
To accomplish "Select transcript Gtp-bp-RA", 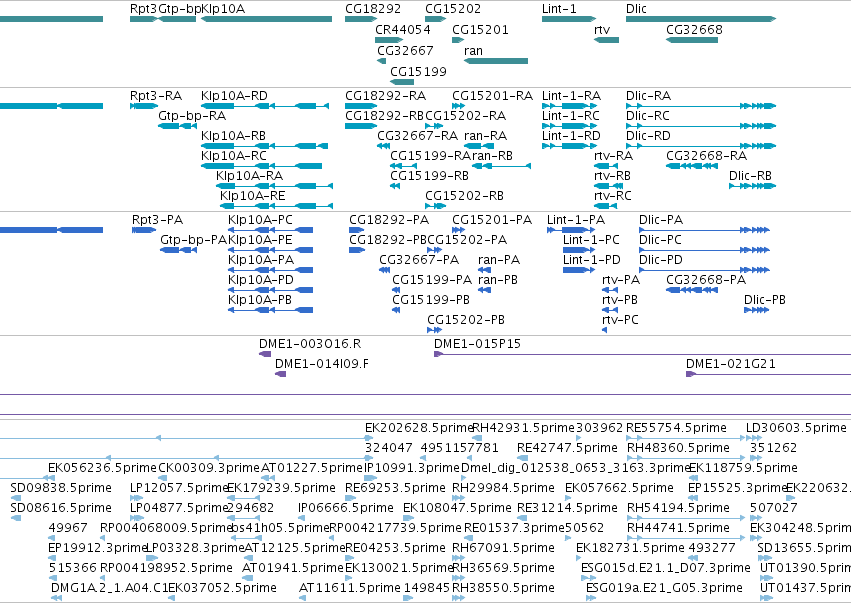I will point(177,126).
